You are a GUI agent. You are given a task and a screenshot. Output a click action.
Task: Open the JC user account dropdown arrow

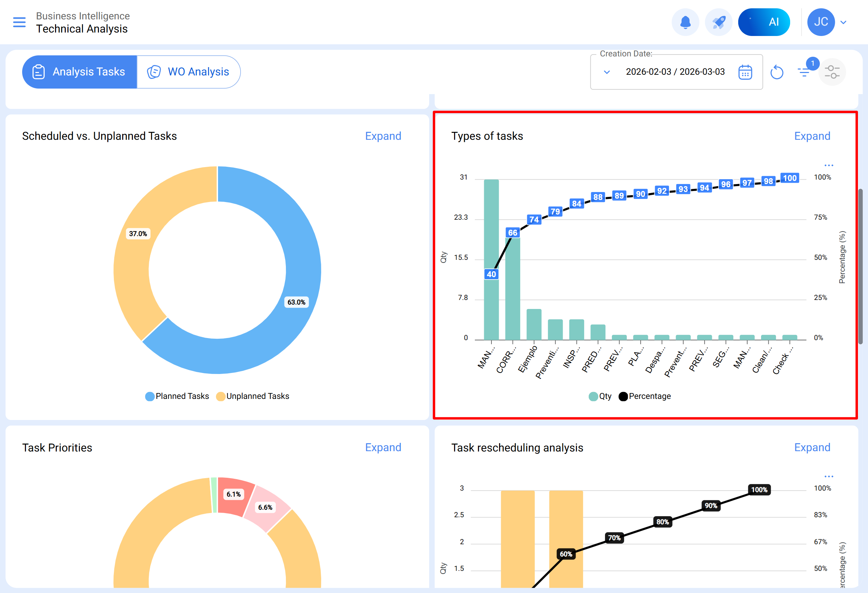coord(843,22)
